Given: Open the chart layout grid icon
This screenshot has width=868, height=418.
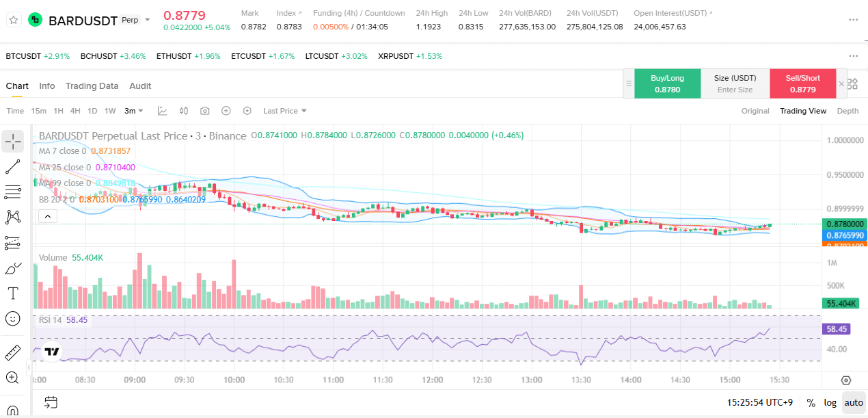Looking at the screenshot, I should tap(852, 83).
